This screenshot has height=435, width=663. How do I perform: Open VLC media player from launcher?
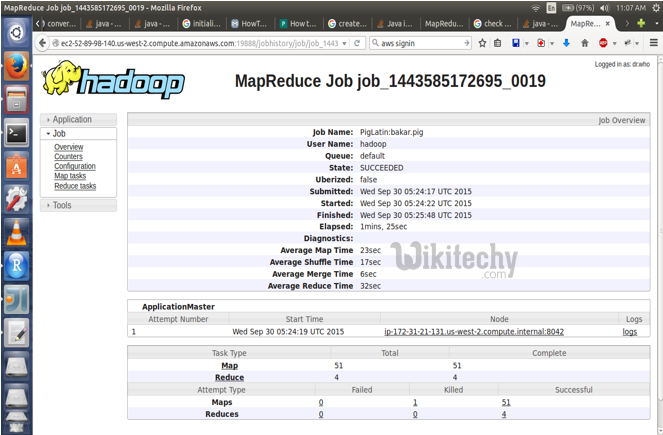tap(16, 232)
